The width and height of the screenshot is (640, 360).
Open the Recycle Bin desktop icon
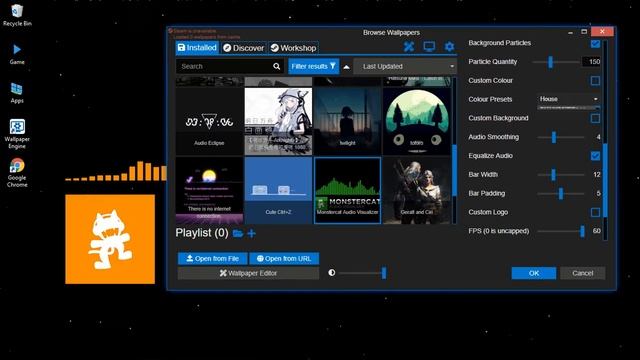17,15
